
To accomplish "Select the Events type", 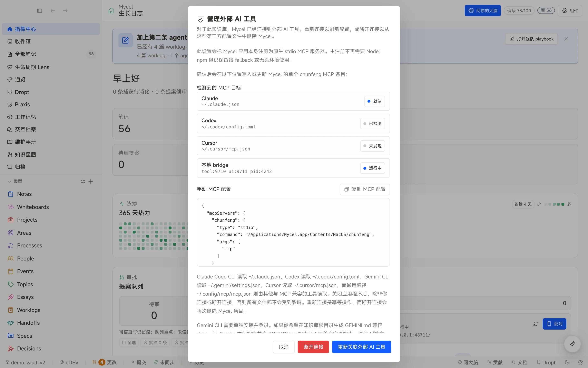I will pyautogui.click(x=51, y=271).
